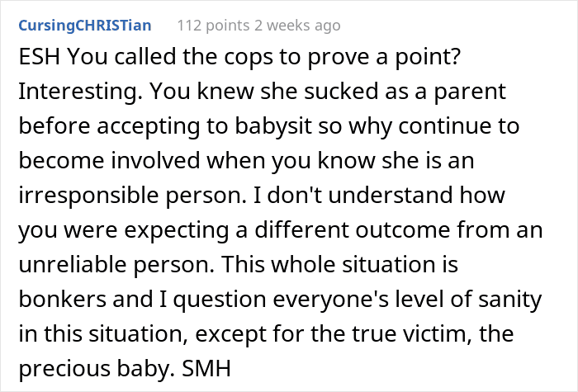Click the 2 weeks ago timestamp

[297, 26]
